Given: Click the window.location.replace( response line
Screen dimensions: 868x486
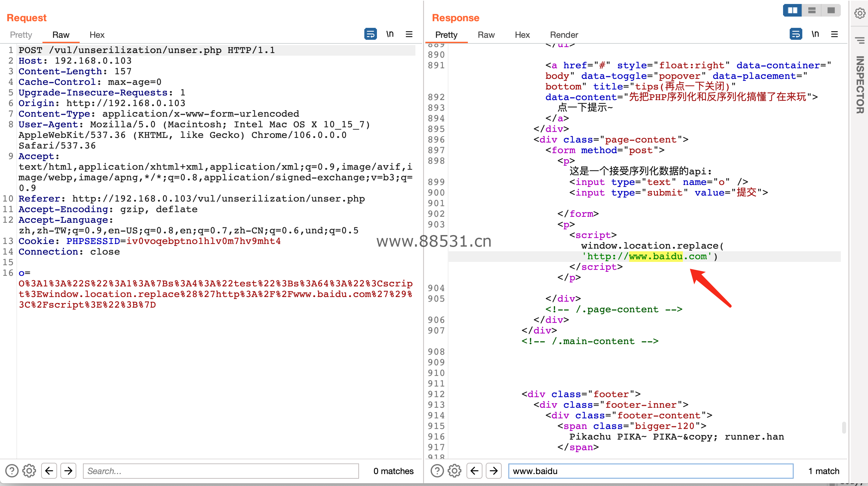Looking at the screenshot, I should (x=652, y=246).
